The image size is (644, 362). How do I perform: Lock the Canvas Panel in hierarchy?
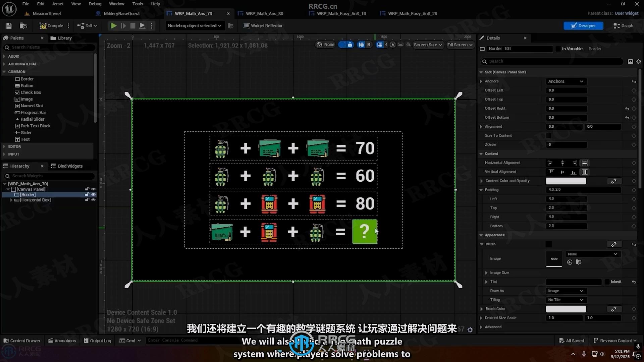coord(87,189)
